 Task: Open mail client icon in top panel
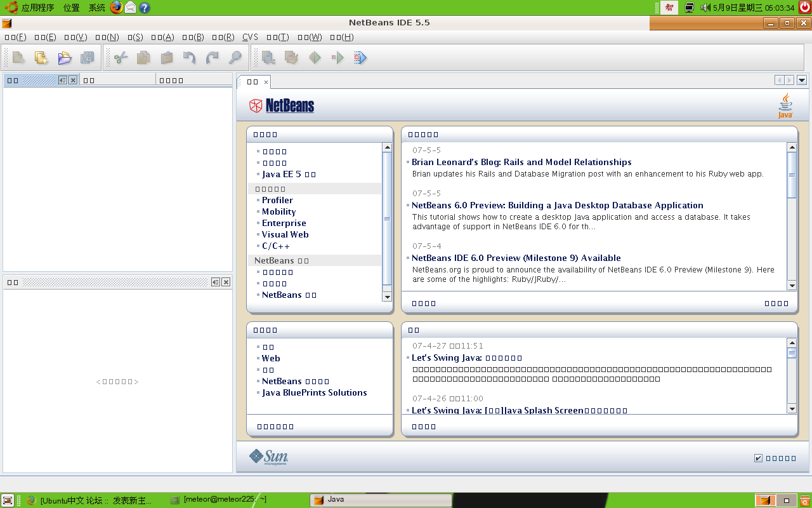click(x=131, y=8)
